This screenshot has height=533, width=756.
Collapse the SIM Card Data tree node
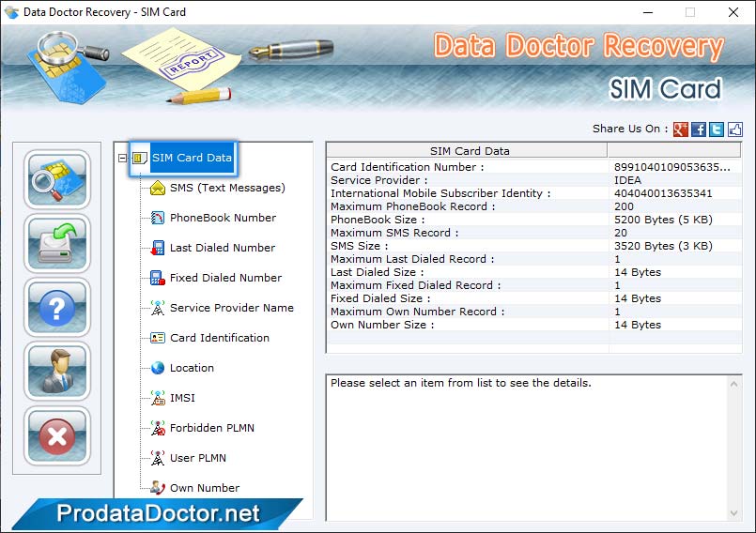[122, 158]
